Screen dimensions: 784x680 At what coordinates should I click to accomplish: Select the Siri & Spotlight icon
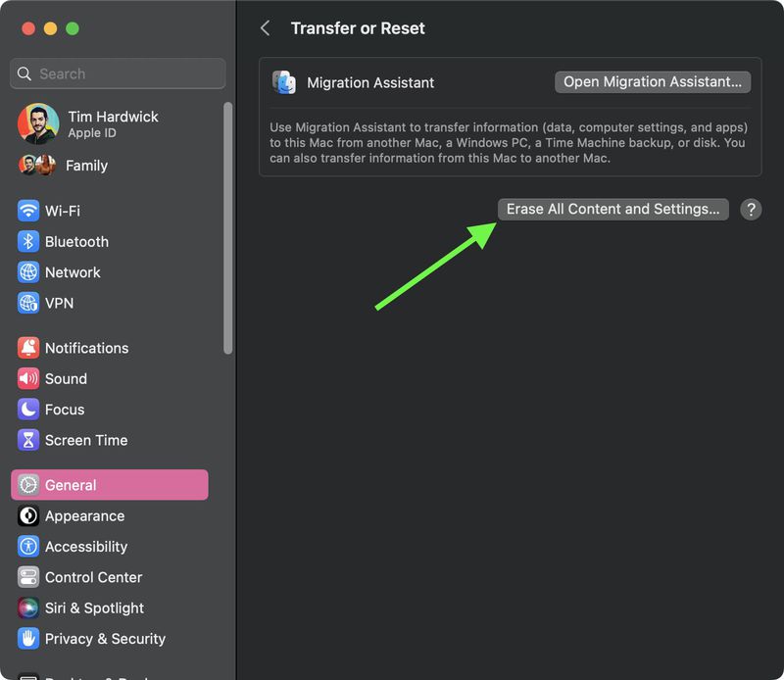point(26,608)
